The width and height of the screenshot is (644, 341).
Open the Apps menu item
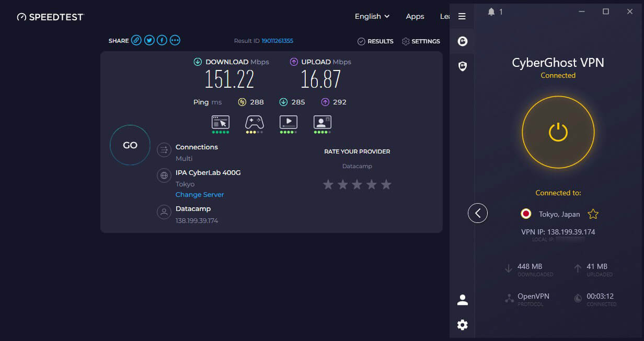tap(415, 16)
